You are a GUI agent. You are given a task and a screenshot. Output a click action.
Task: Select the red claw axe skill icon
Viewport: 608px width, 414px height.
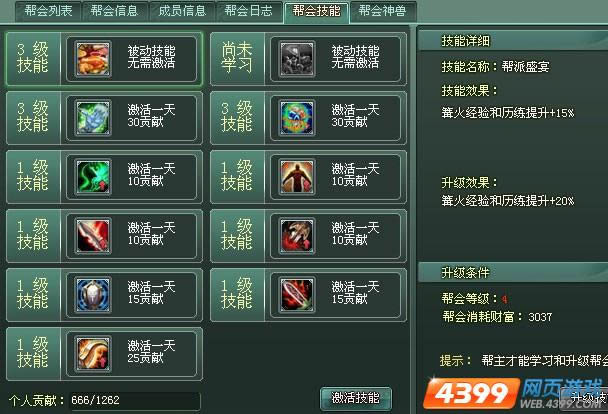297,236
